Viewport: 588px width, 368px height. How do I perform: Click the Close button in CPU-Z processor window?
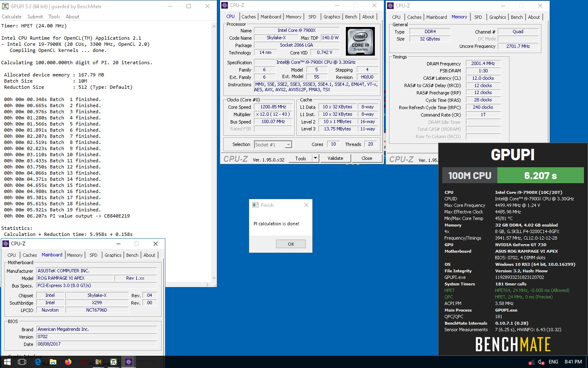pos(367,158)
